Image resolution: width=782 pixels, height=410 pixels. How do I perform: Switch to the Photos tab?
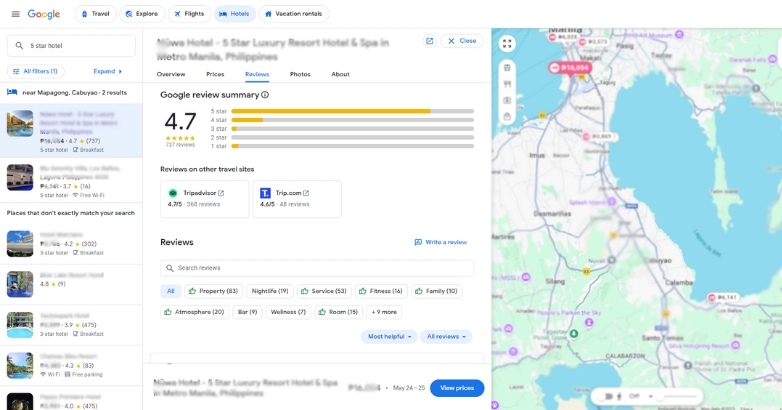pyautogui.click(x=300, y=74)
